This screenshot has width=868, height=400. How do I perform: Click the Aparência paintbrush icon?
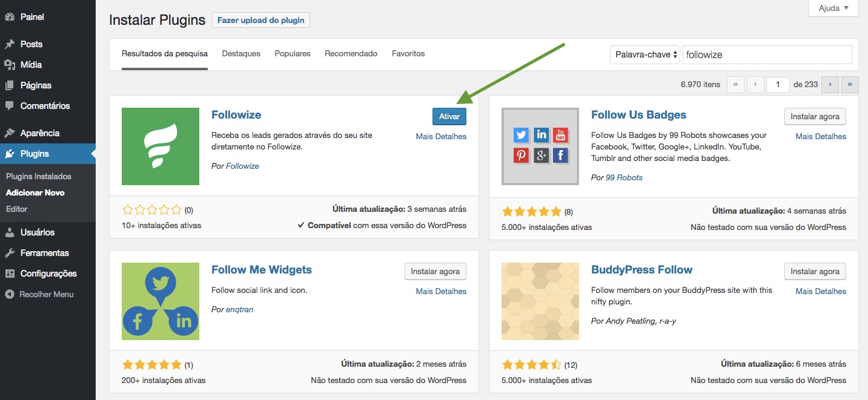tap(10, 133)
